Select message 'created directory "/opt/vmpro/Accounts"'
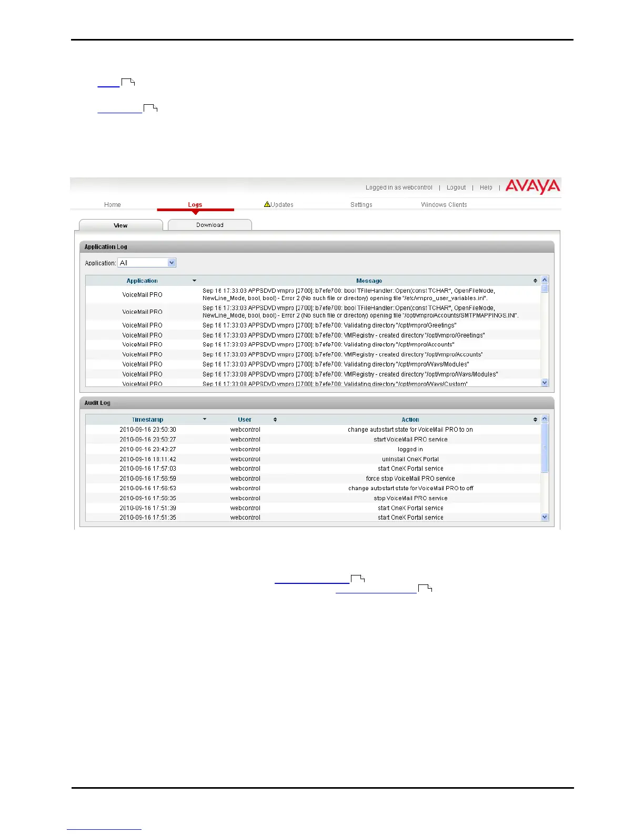This screenshot has width=644, height=834. coord(343,354)
